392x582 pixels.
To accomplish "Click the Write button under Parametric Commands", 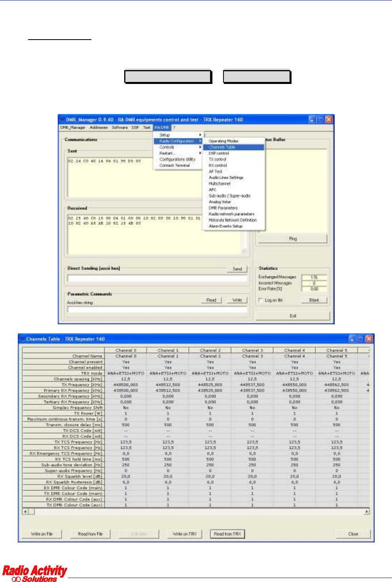I will 237,300.
